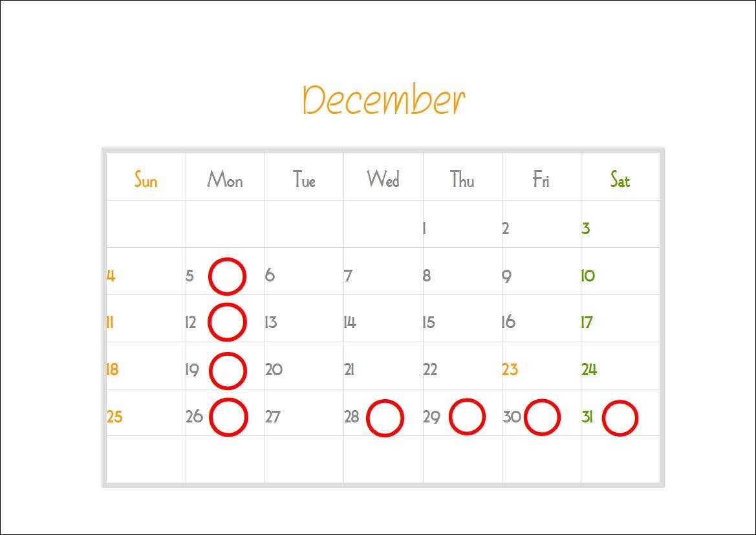Select the Mon column header
756x535 pixels.
[x=224, y=179]
